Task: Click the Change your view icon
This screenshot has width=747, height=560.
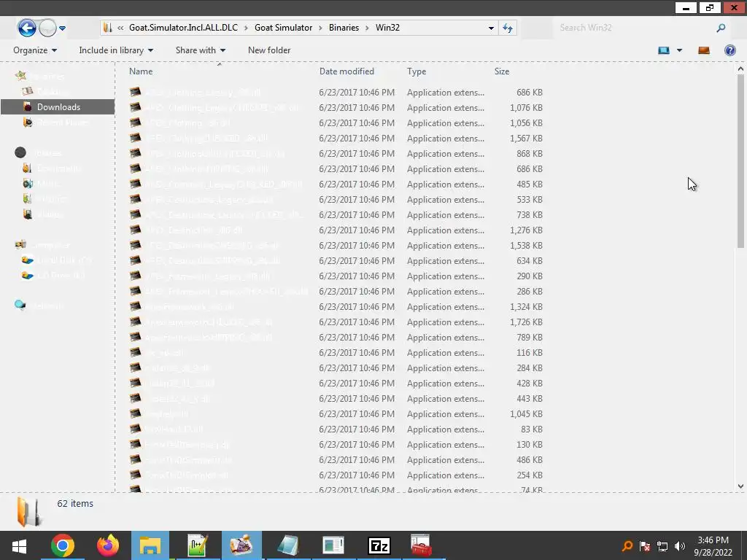Action: pyautogui.click(x=664, y=50)
